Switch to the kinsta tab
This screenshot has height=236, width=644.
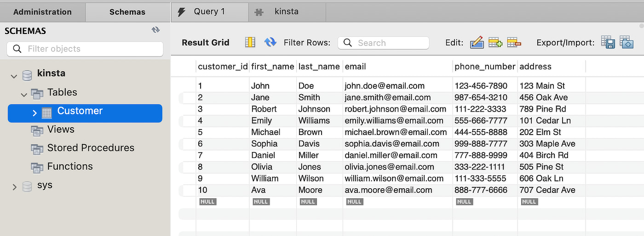pyautogui.click(x=286, y=11)
